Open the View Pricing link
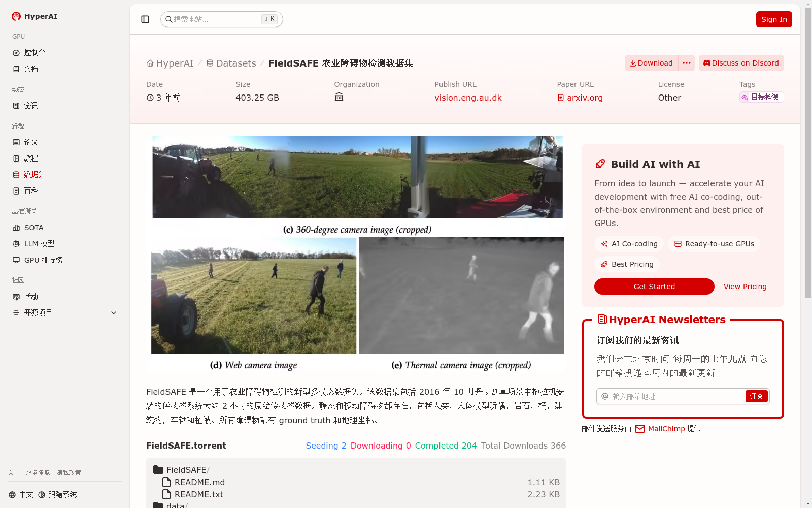 pyautogui.click(x=745, y=287)
